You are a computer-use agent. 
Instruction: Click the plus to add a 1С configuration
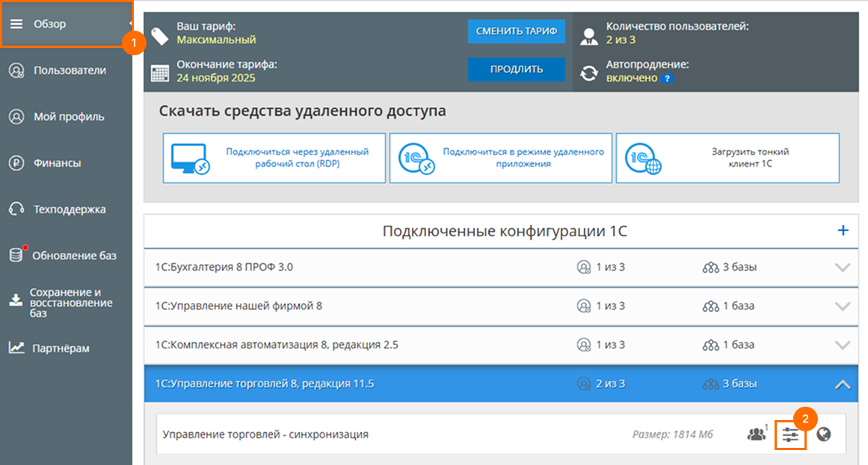[x=843, y=231]
